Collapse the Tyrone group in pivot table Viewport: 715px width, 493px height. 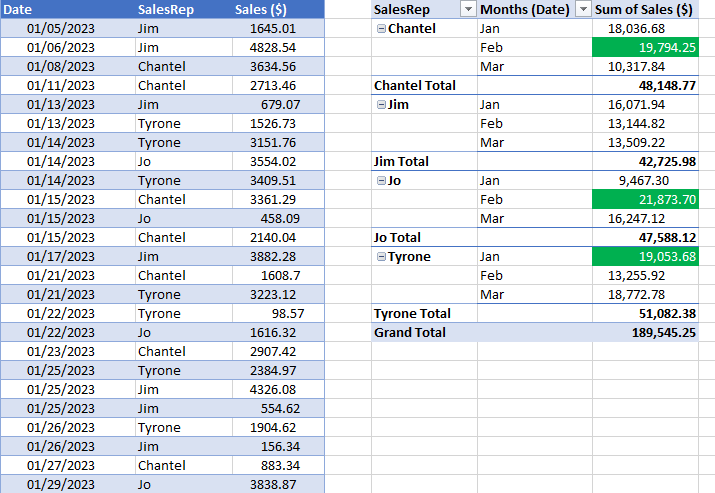coord(382,257)
